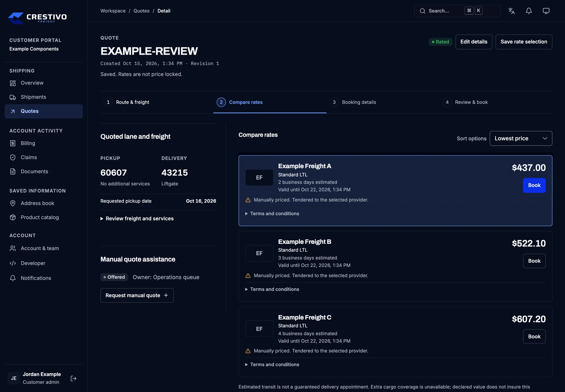Click the Developer code brackets icon
This screenshot has height=392, width=565.
tap(13, 263)
